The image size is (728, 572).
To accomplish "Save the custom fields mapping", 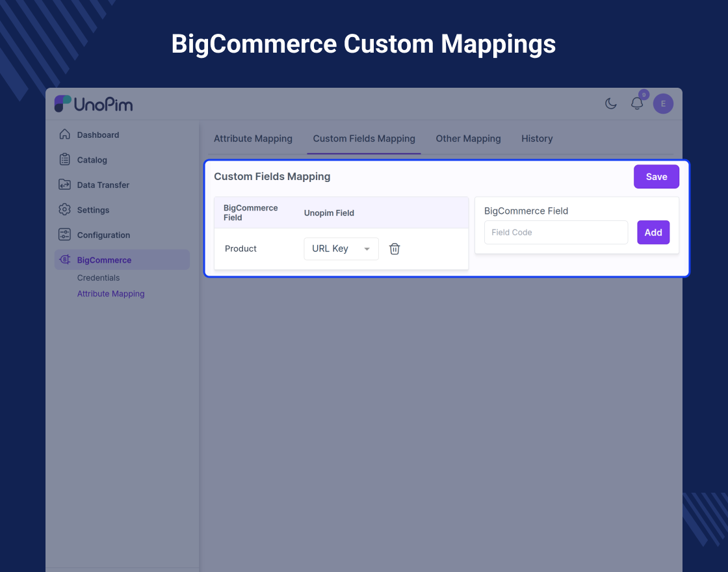I will 656,176.
